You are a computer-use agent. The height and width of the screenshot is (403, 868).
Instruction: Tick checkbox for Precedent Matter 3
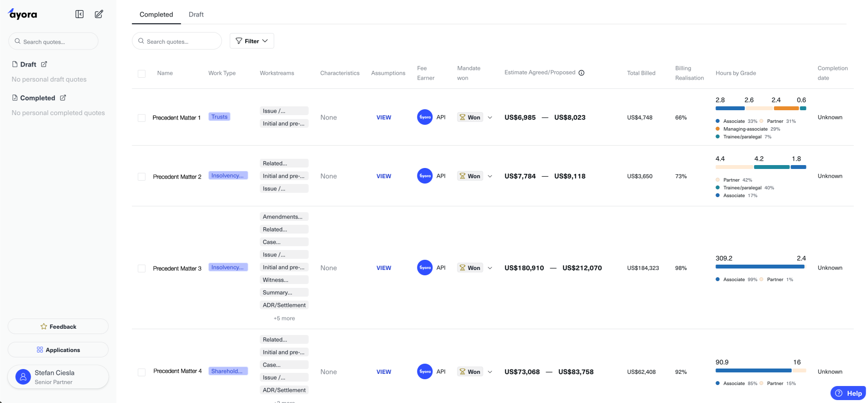point(142,269)
